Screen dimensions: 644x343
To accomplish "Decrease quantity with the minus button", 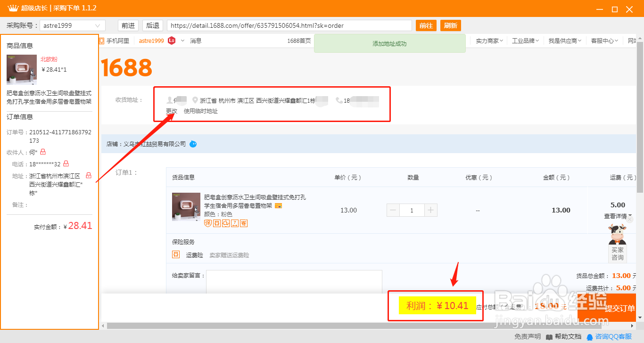I will (393, 210).
